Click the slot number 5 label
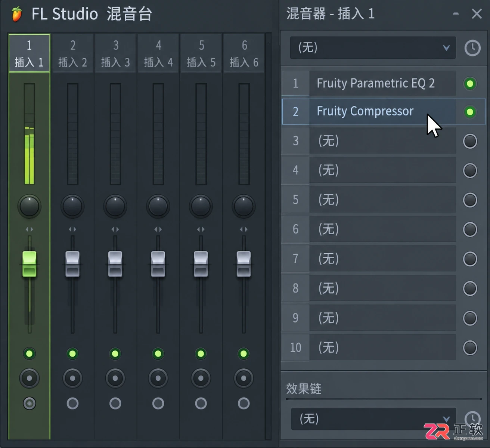Image resolution: width=490 pixels, height=448 pixels. tap(295, 200)
